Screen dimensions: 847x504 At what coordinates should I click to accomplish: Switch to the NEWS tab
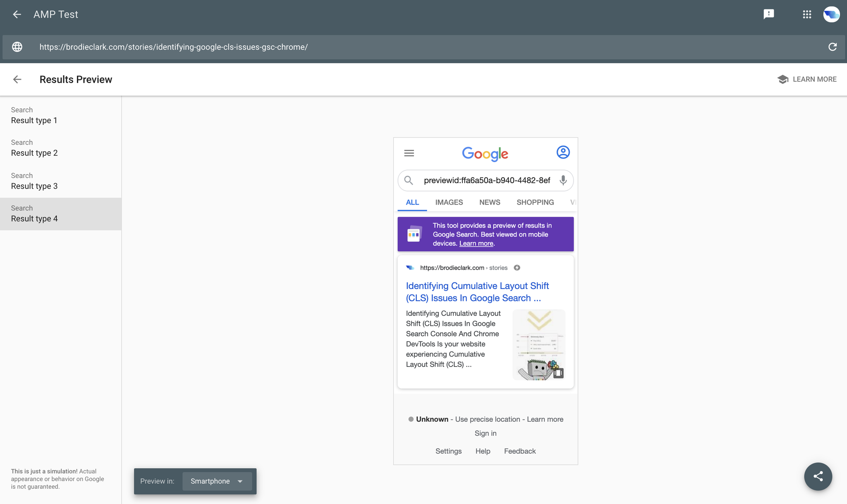pyautogui.click(x=490, y=203)
